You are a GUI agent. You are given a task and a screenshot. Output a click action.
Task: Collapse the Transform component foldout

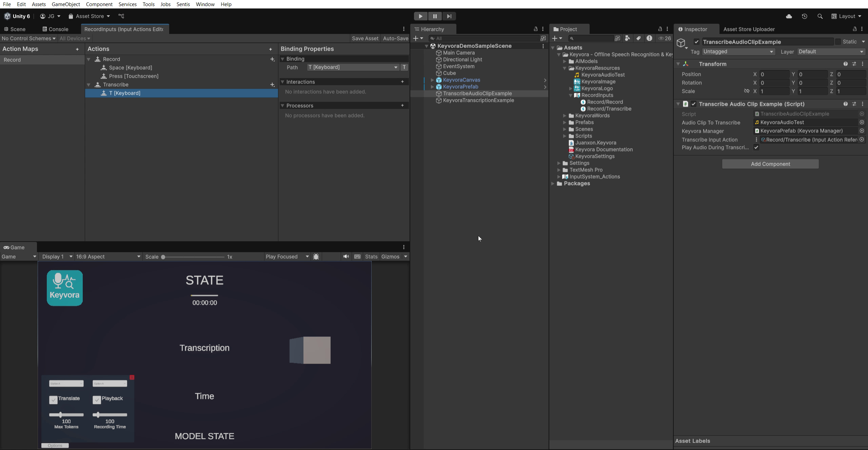[678, 64]
